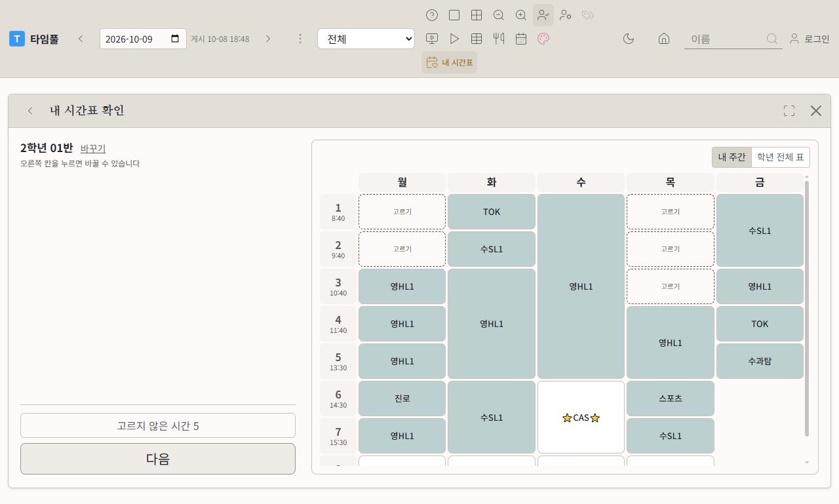Click the 바꾸기 link next to class

coord(93,148)
